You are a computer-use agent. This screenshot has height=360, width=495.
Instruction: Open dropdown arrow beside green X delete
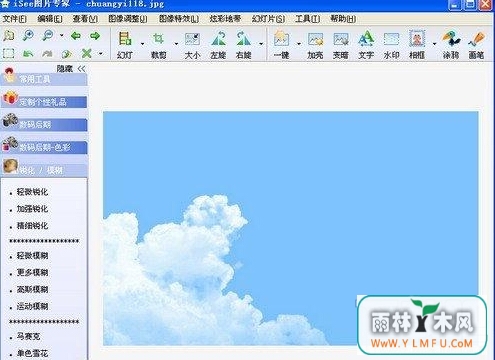tap(101, 53)
